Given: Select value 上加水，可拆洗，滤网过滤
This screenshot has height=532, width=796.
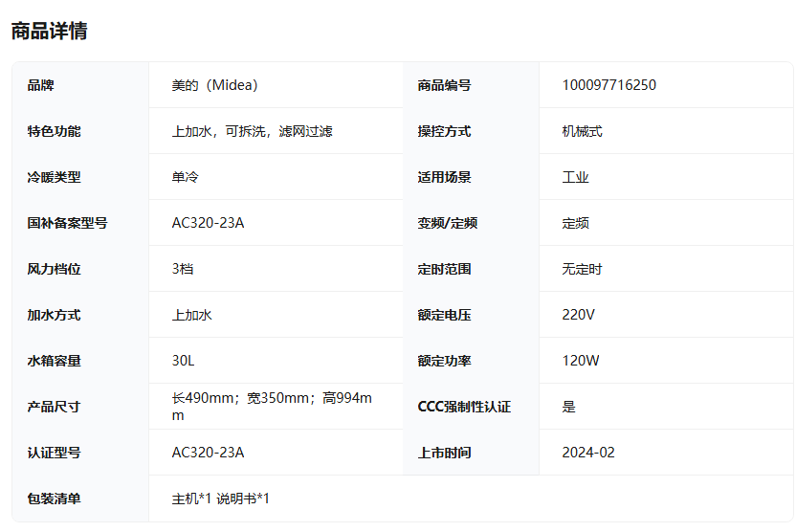Looking at the screenshot, I should click(252, 131).
